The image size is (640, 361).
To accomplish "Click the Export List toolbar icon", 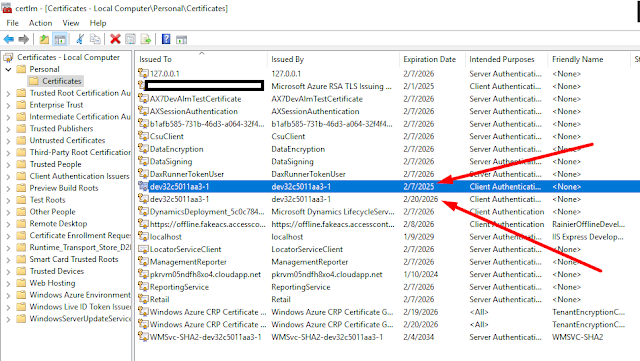I will pos(146,39).
